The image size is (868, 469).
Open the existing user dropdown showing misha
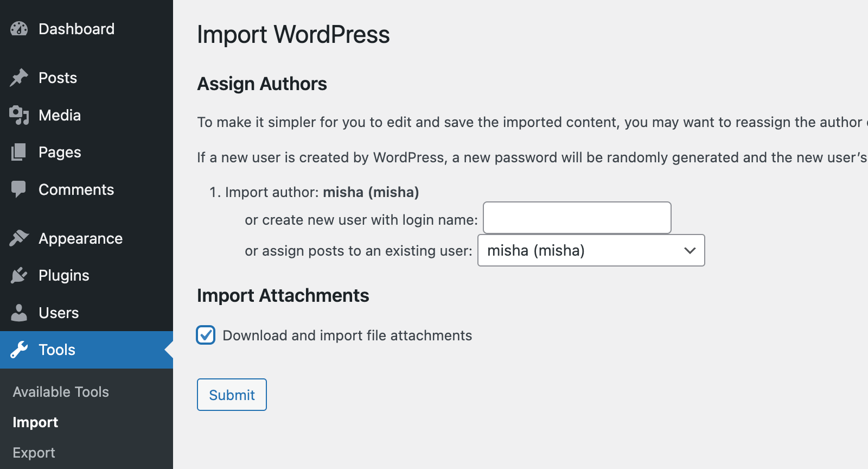point(591,250)
